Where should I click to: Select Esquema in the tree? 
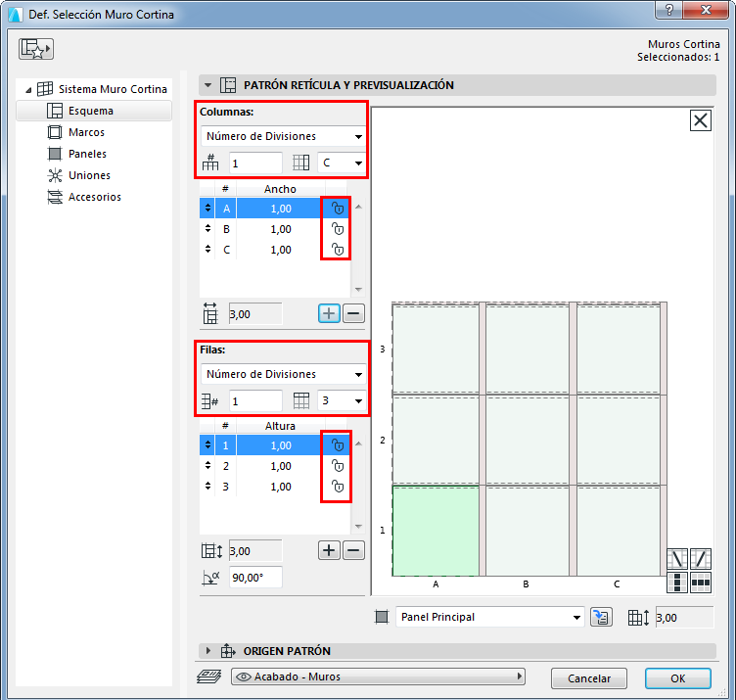tap(94, 111)
